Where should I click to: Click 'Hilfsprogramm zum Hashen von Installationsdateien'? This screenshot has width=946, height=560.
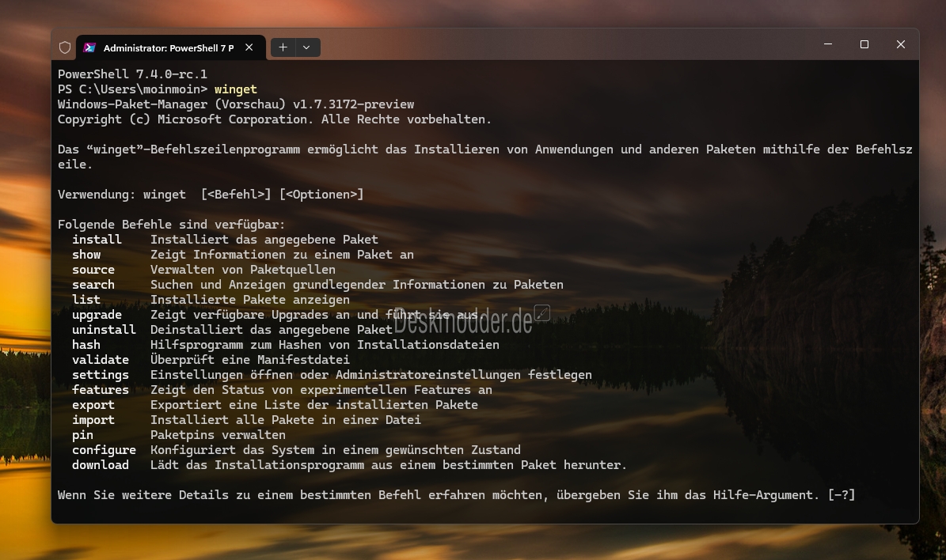(x=325, y=345)
